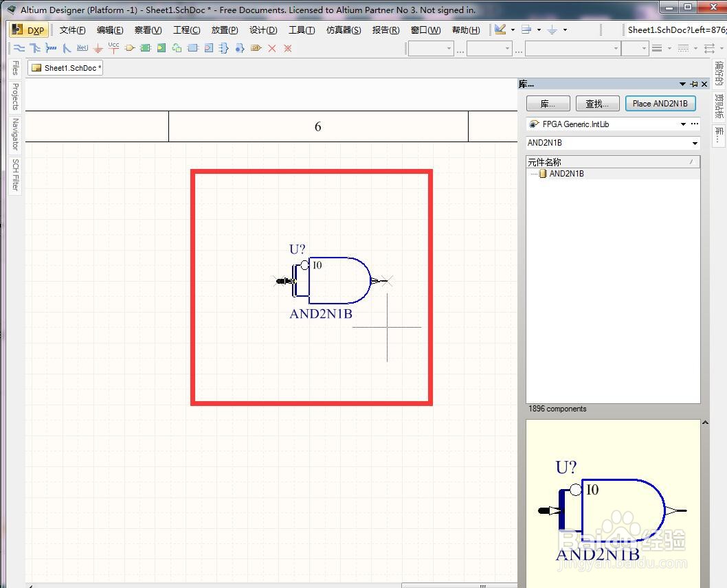
Task: Open the Projects side panel tab
Action: click(15, 97)
